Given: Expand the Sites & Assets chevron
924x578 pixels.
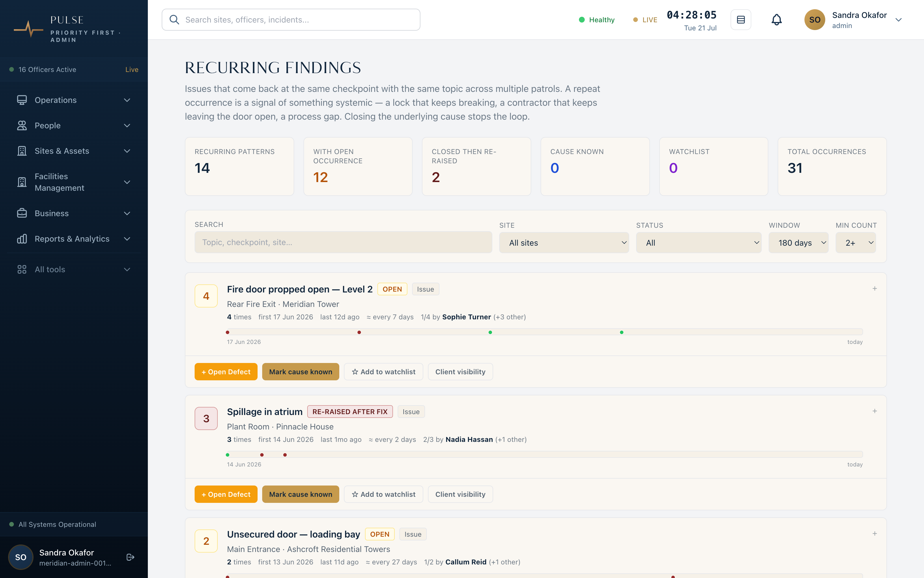Looking at the screenshot, I should tap(127, 151).
